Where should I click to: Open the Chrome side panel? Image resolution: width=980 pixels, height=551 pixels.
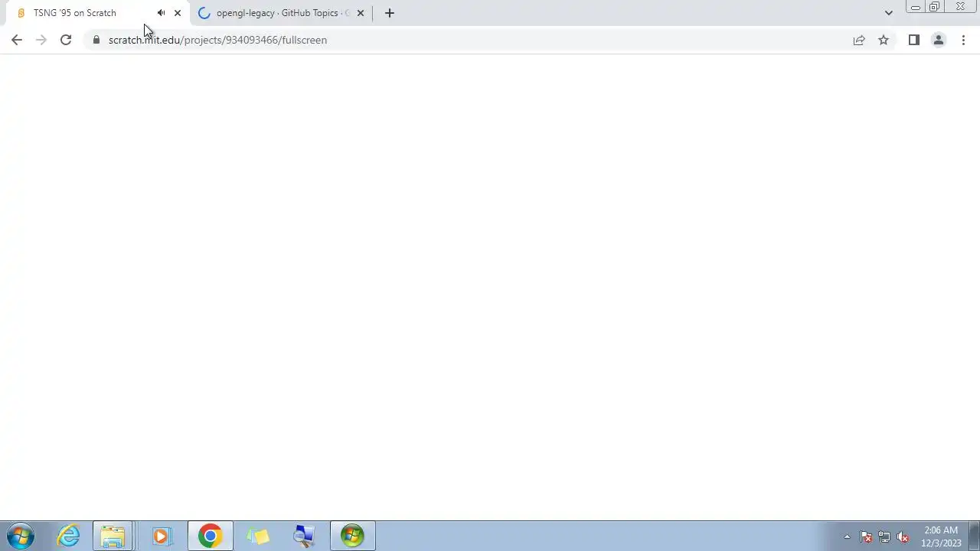914,40
